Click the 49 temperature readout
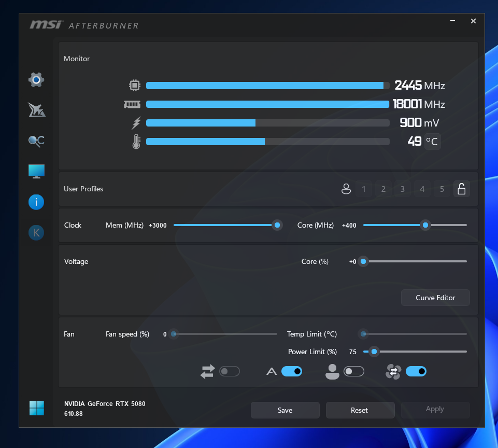 point(415,142)
